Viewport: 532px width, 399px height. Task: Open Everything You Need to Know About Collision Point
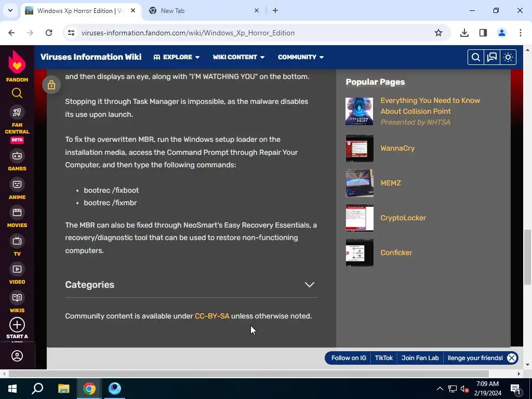coord(430,106)
